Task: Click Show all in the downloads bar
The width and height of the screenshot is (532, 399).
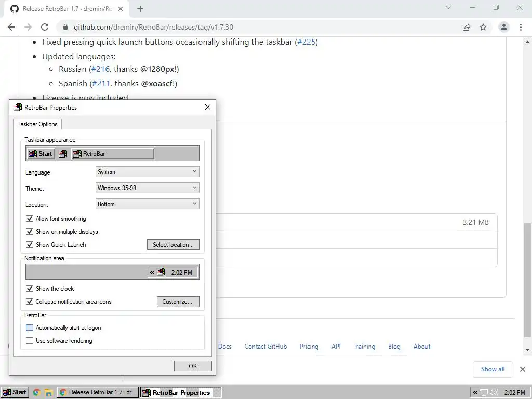Action: [x=493, y=369]
